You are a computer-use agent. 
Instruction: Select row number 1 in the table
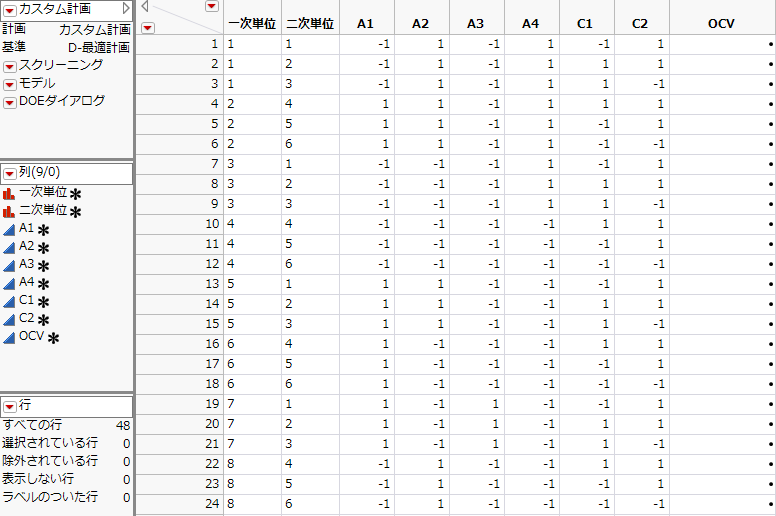(x=179, y=44)
